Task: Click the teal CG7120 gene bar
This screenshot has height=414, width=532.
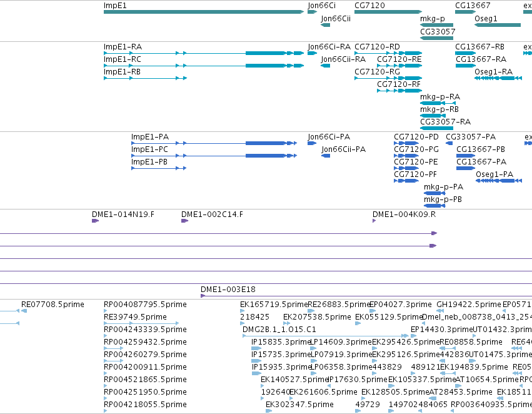Action: pos(388,12)
